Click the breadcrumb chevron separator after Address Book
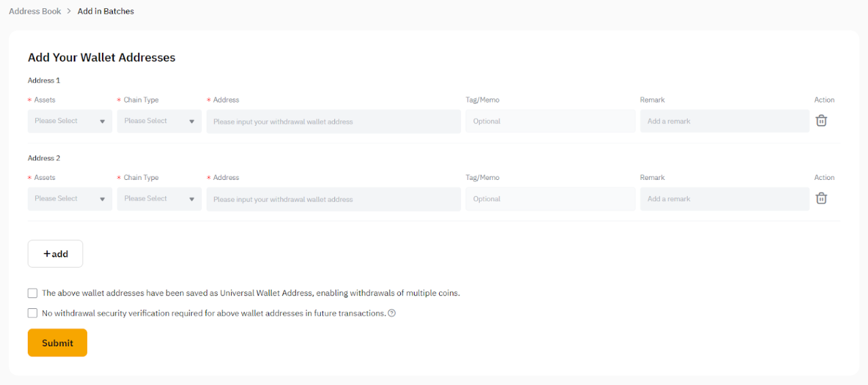This screenshot has height=385, width=868. [x=69, y=12]
